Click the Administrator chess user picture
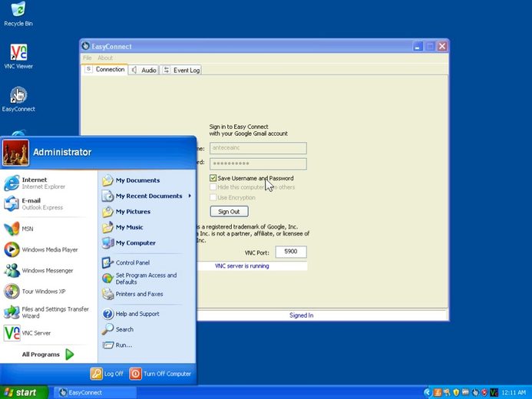This screenshot has height=399, width=532. click(x=15, y=153)
